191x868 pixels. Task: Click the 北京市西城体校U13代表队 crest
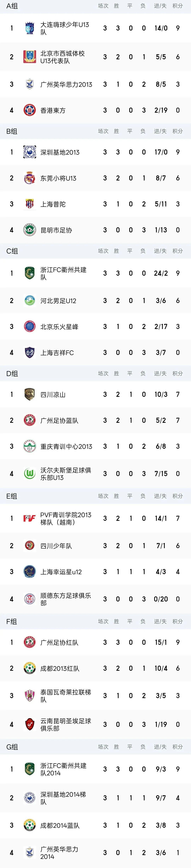point(30,57)
